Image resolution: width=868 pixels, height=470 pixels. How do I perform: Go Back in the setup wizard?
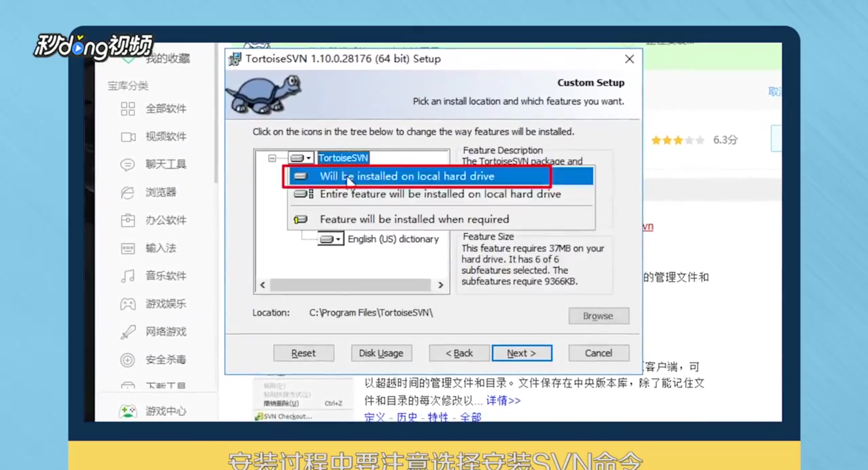[459, 353]
